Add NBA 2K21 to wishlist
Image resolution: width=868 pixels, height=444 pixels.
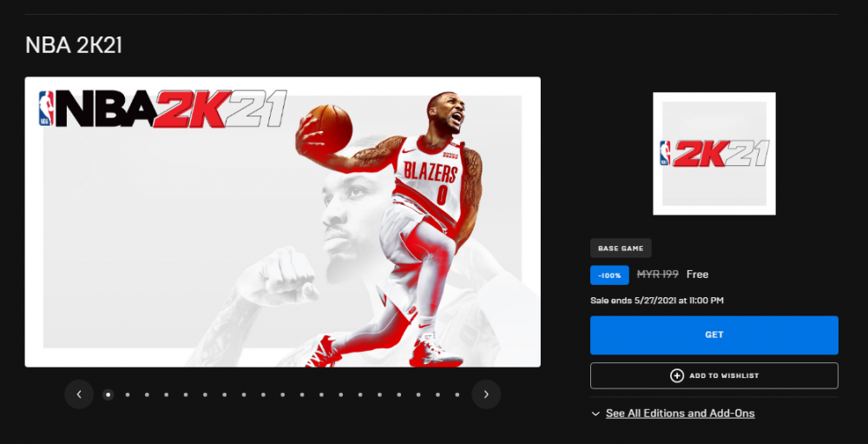(x=714, y=376)
